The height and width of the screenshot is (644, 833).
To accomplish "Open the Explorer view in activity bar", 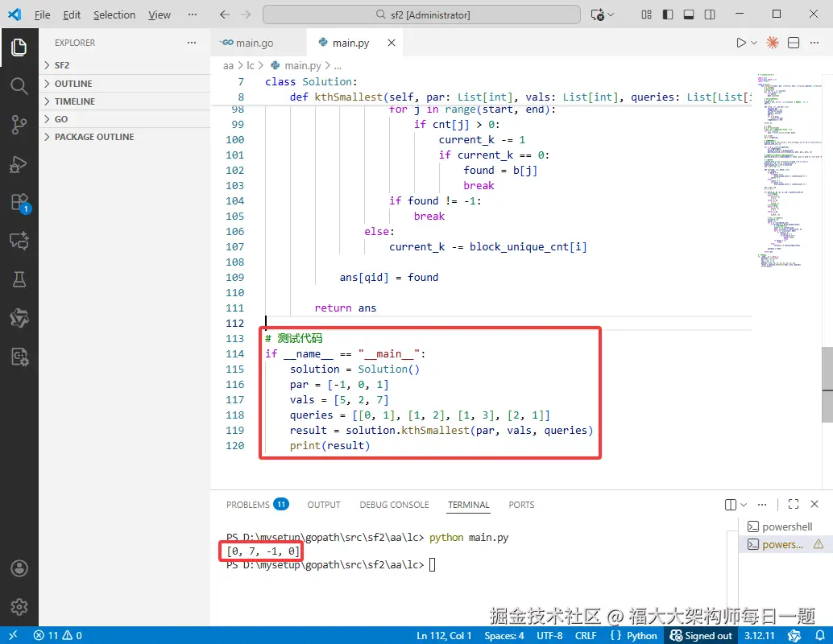I will (19, 47).
